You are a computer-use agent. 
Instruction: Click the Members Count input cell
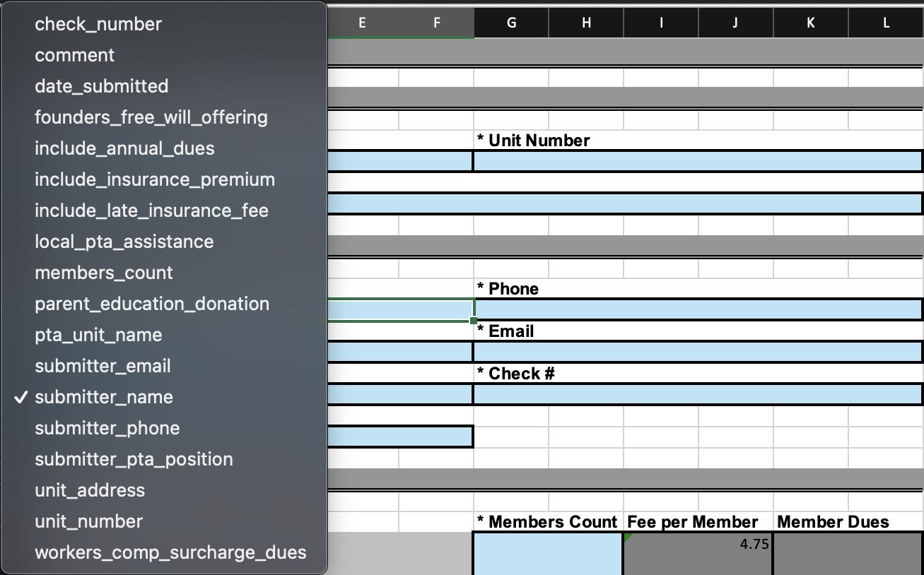pos(548,554)
